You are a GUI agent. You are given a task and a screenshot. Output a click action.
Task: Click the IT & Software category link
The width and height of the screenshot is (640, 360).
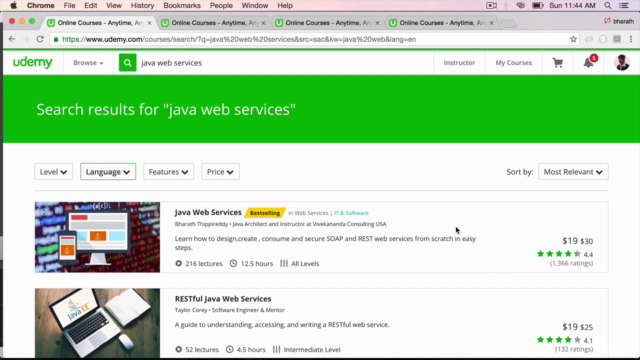coord(351,213)
